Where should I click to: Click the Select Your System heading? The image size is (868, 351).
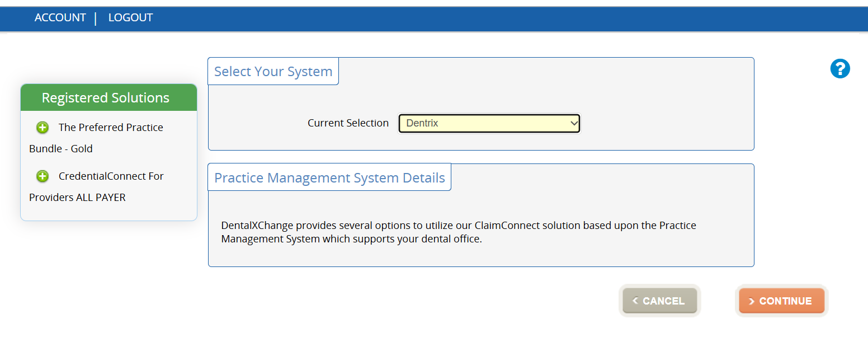click(x=273, y=72)
